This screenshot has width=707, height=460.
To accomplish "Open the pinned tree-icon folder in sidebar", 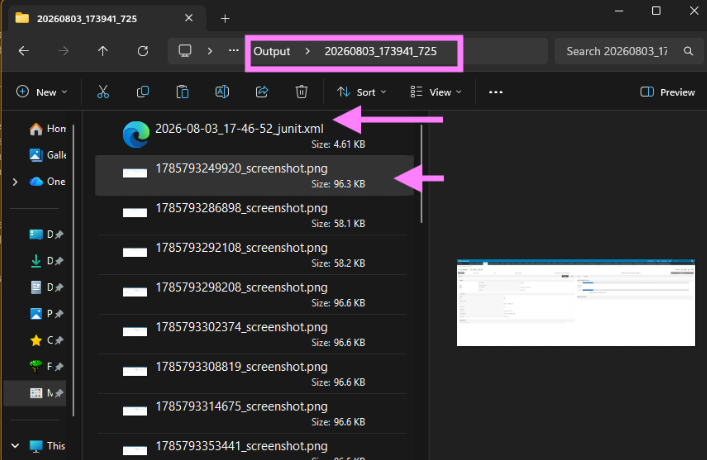I will coord(46,367).
